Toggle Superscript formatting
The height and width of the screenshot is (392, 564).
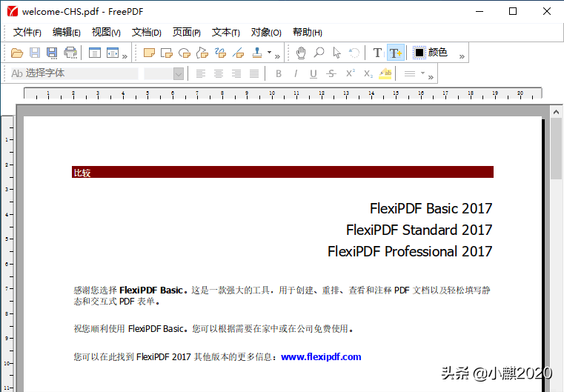pos(351,73)
